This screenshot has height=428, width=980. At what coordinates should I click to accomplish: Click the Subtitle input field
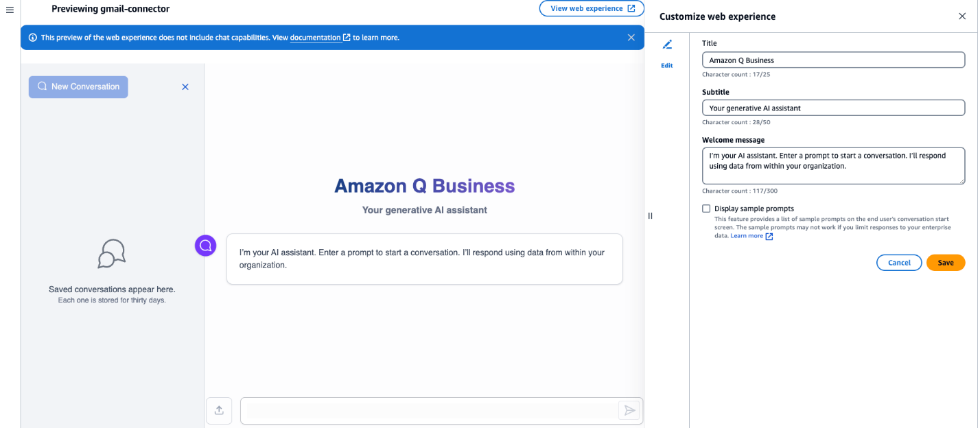[x=834, y=108]
